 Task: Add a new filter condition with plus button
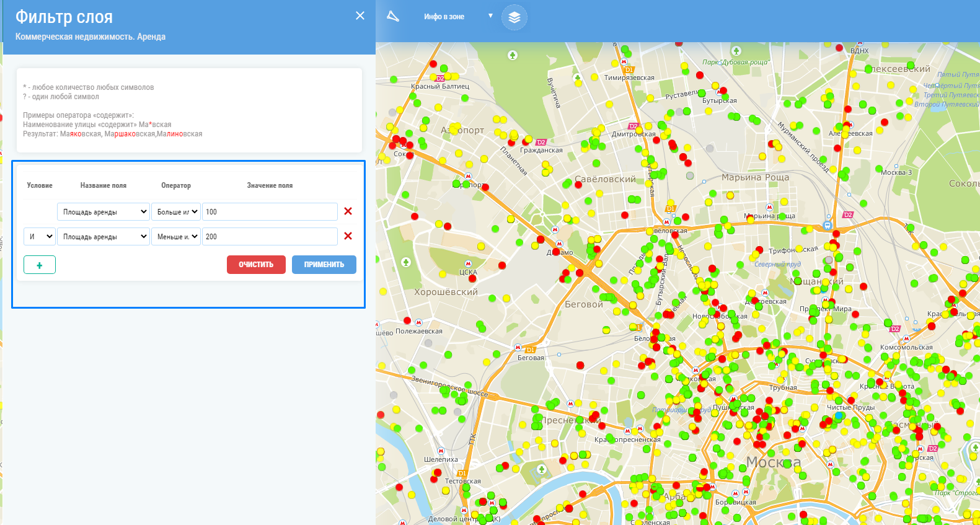point(40,265)
